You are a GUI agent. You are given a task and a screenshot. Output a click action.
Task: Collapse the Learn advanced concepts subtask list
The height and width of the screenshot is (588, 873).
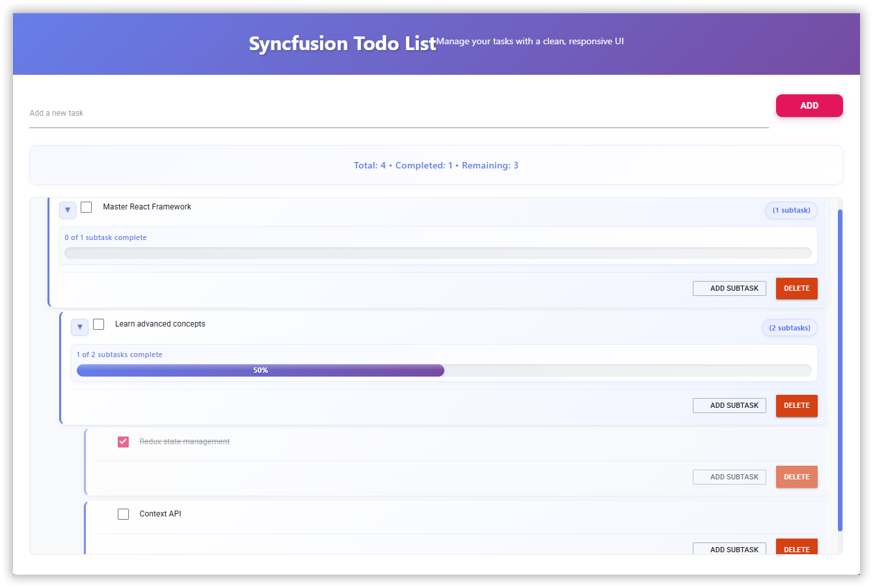[x=79, y=327]
